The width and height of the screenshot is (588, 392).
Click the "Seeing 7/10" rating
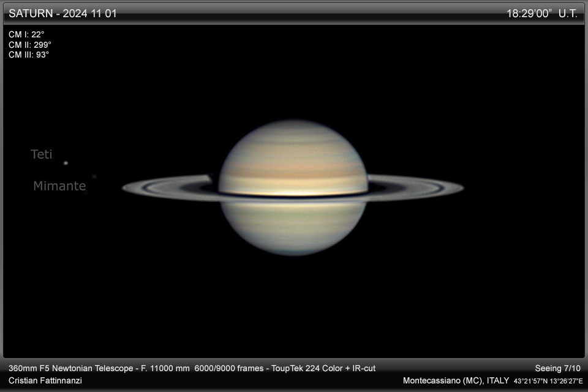(557, 368)
